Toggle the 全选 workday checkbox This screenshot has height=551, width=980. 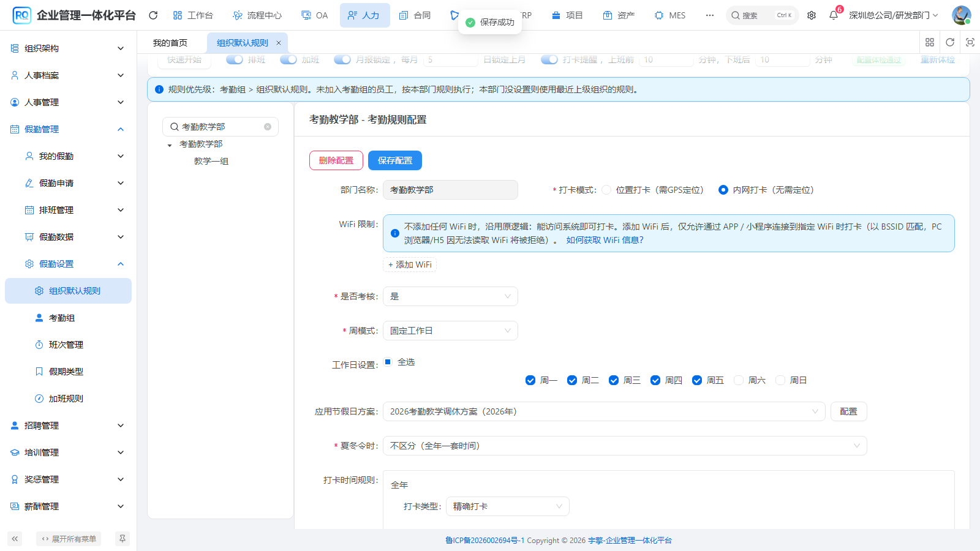(388, 362)
